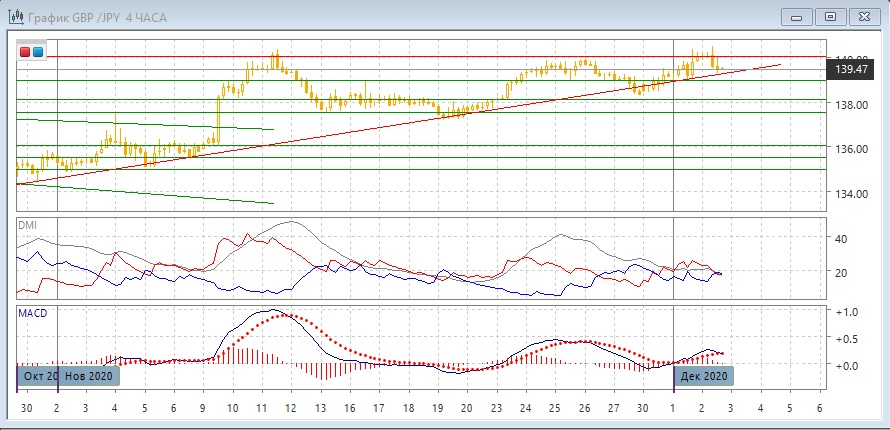Click the 136.00 price axis label
890x430 pixels.
point(850,149)
